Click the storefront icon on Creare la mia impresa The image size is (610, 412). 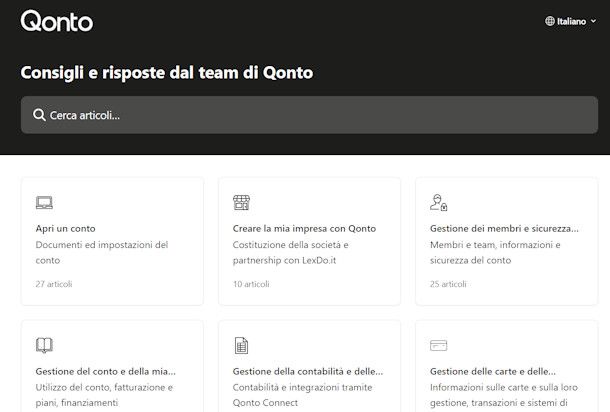241,203
